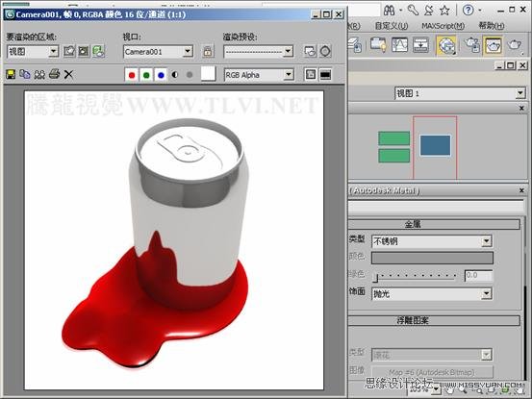Click the 0.0 patina value field
The image size is (532, 399).
(x=478, y=276)
